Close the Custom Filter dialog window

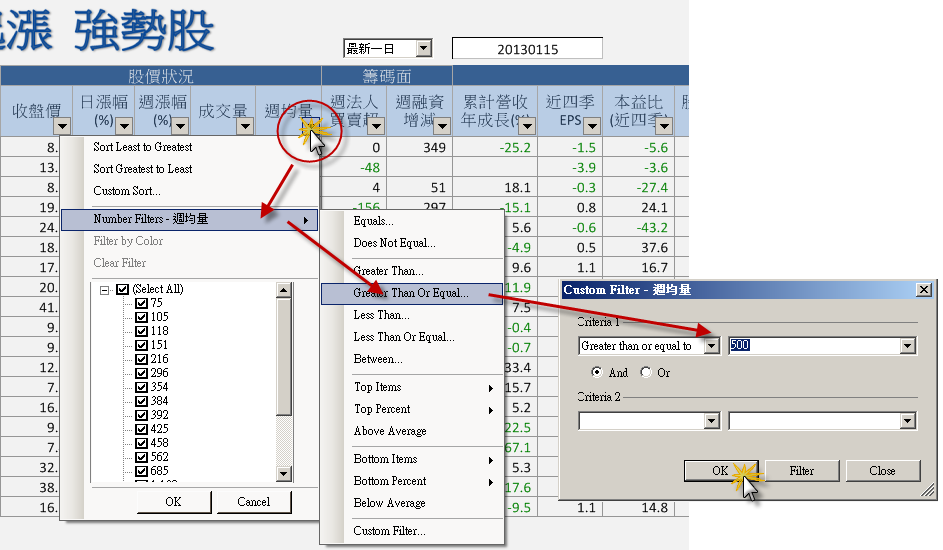click(923, 290)
